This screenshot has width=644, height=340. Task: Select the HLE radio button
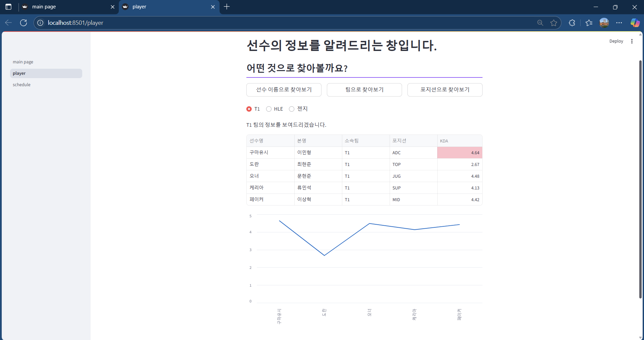click(x=269, y=109)
